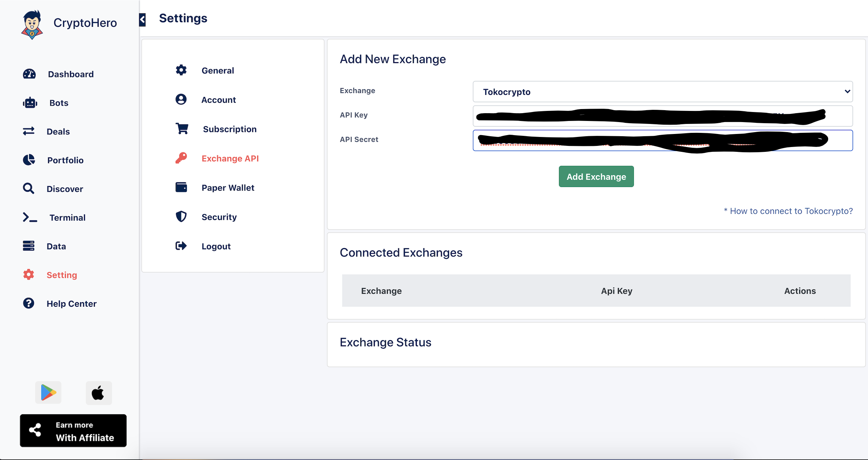Image resolution: width=868 pixels, height=460 pixels.
Task: Open Bots section
Action: [59, 103]
